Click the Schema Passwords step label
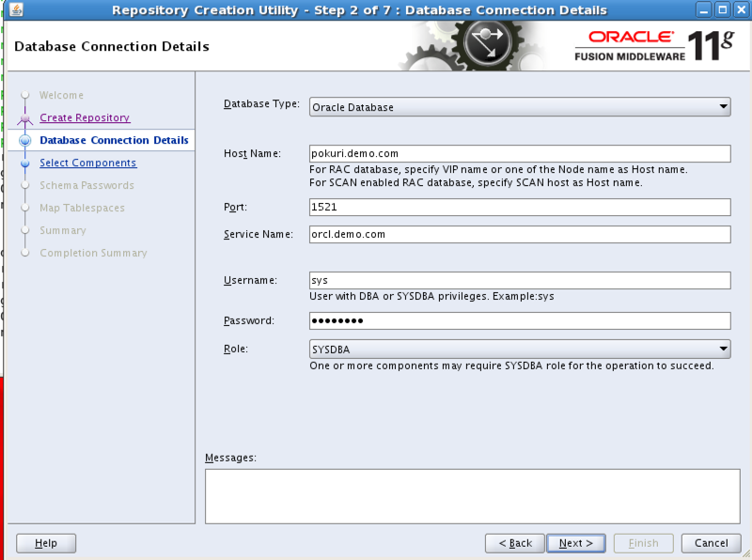The image size is (752, 560). pos(86,185)
